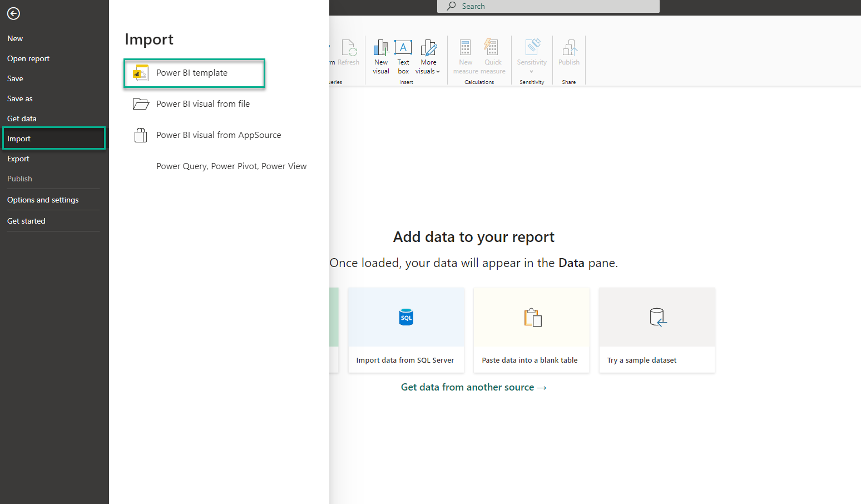Image resolution: width=861 pixels, height=504 pixels.
Task: Click the SQL Server database icon
Action: [x=406, y=317]
